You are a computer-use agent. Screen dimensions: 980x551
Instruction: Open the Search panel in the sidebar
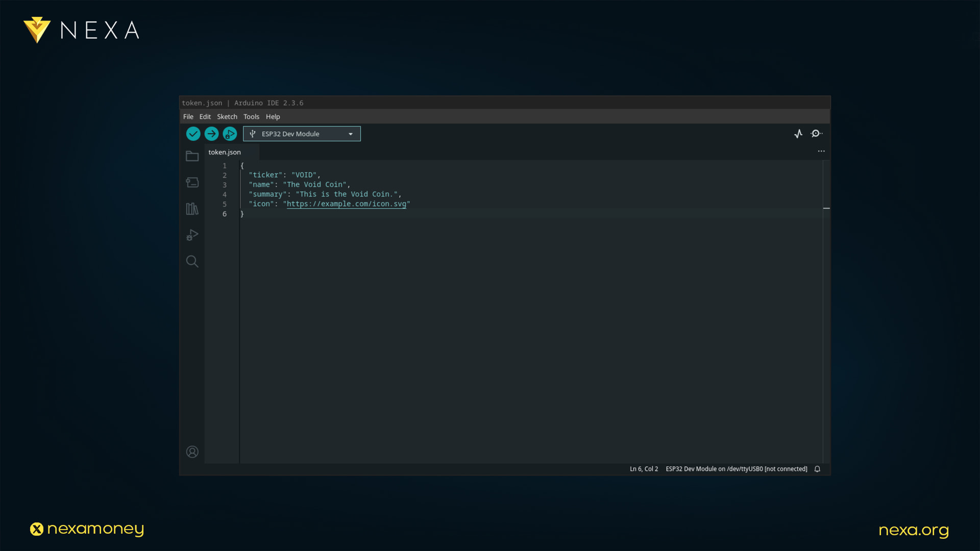pyautogui.click(x=192, y=261)
